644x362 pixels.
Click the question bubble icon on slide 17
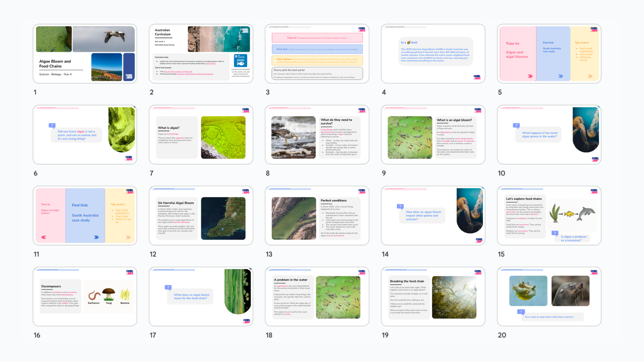(168, 288)
